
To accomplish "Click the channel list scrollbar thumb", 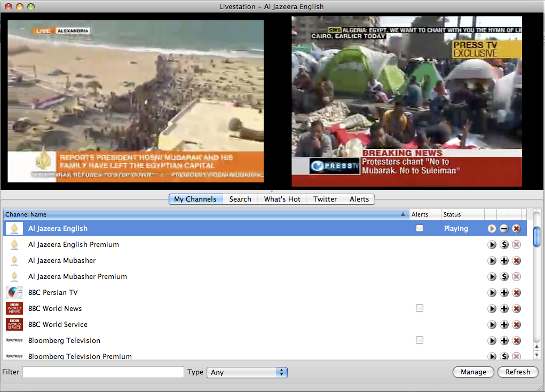I will [x=536, y=237].
